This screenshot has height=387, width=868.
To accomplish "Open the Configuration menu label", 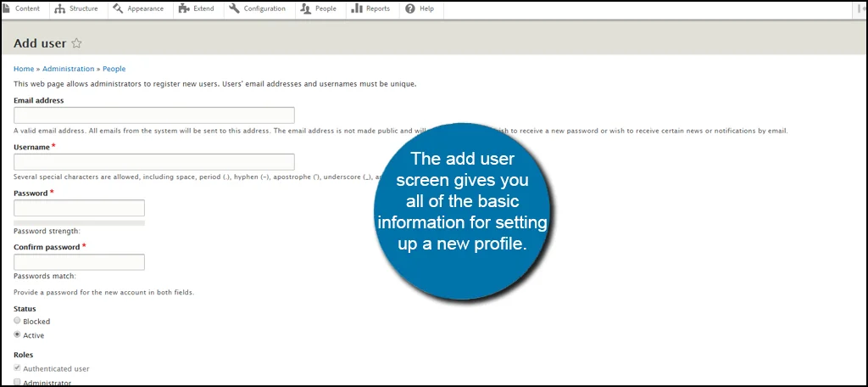I will point(264,8).
